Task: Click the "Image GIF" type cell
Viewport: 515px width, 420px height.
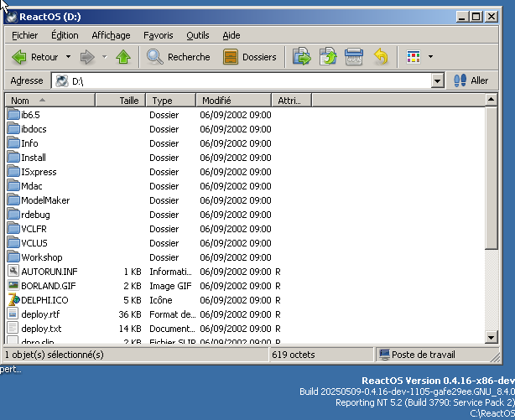Action: coord(170,286)
